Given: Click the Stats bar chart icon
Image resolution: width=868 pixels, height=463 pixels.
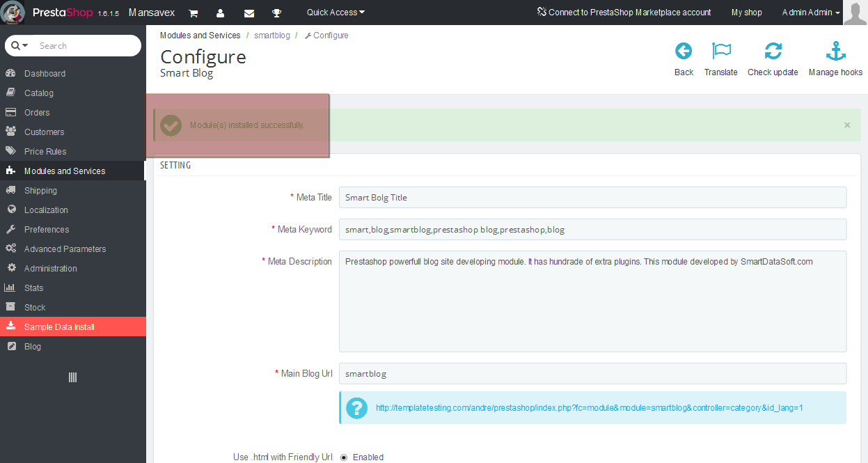Looking at the screenshot, I should tap(10, 288).
